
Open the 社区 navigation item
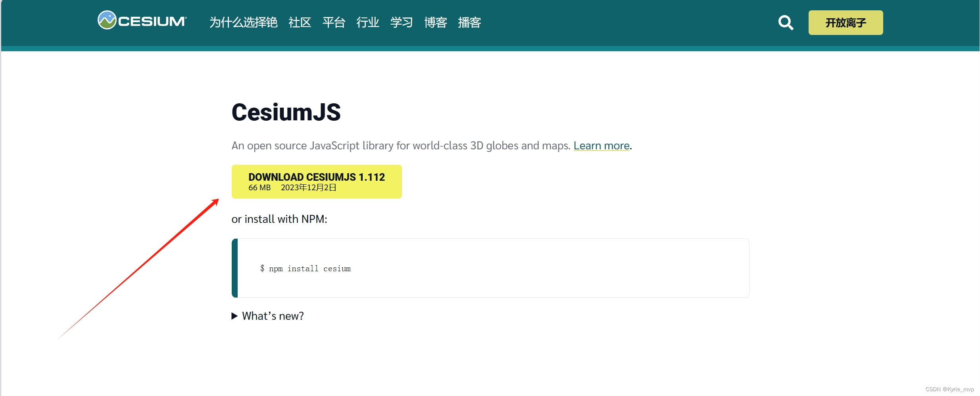coord(300,23)
